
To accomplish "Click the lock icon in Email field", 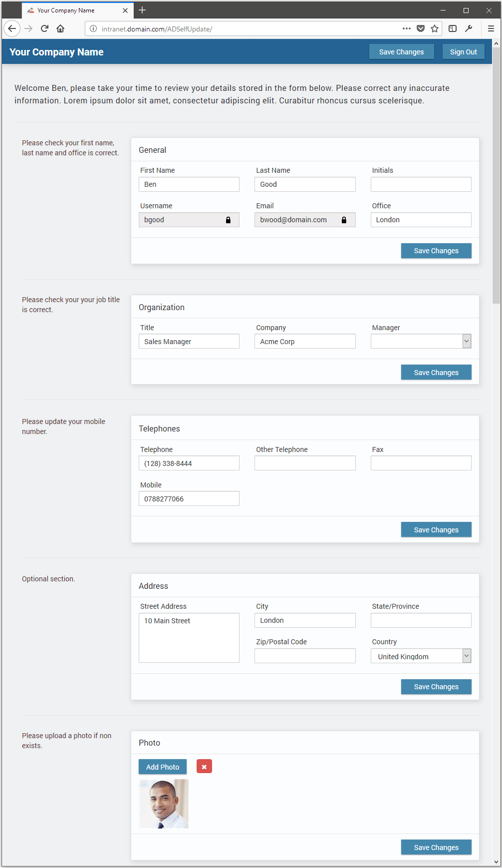I will pyautogui.click(x=344, y=220).
